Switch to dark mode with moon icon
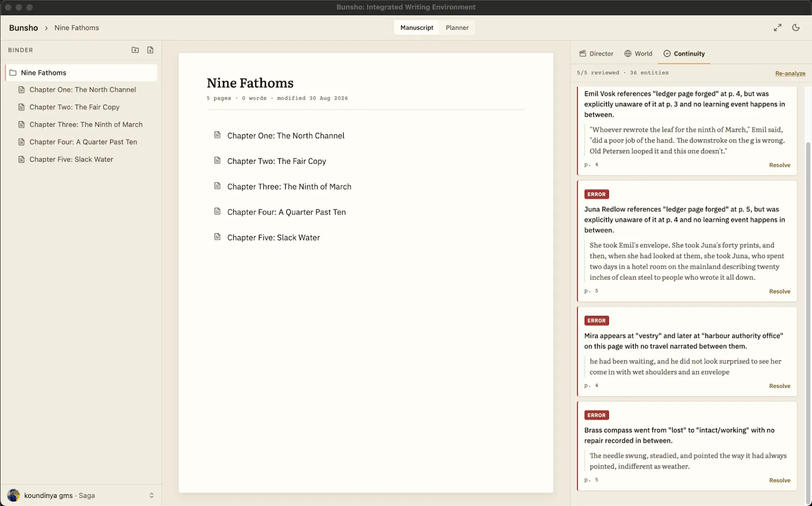812x506 pixels. pos(796,27)
